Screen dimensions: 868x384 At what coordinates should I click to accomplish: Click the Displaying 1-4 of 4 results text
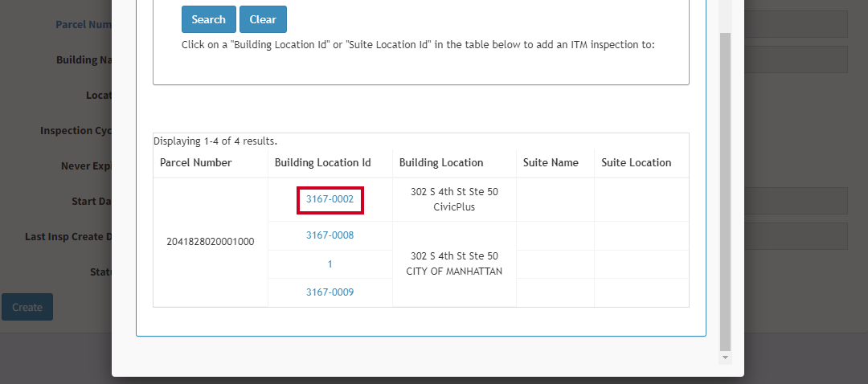[x=215, y=141]
